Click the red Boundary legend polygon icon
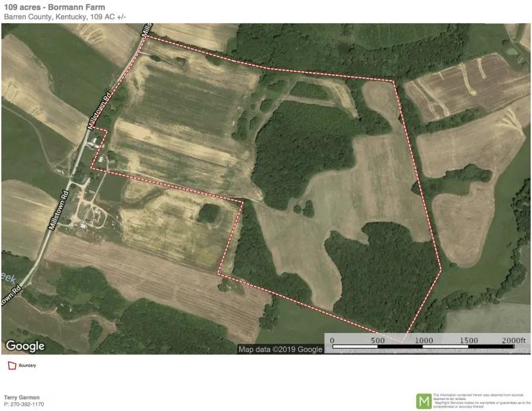532x411 pixels. pos(12,366)
